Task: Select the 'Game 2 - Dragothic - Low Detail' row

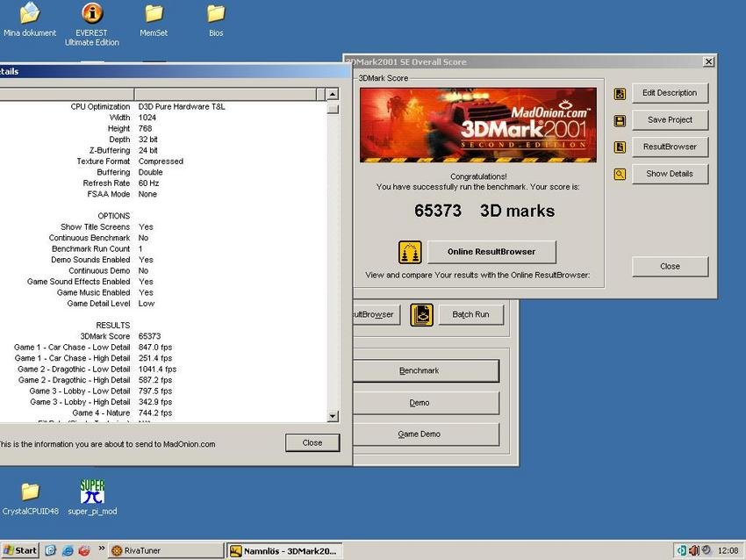Action: tap(163, 370)
